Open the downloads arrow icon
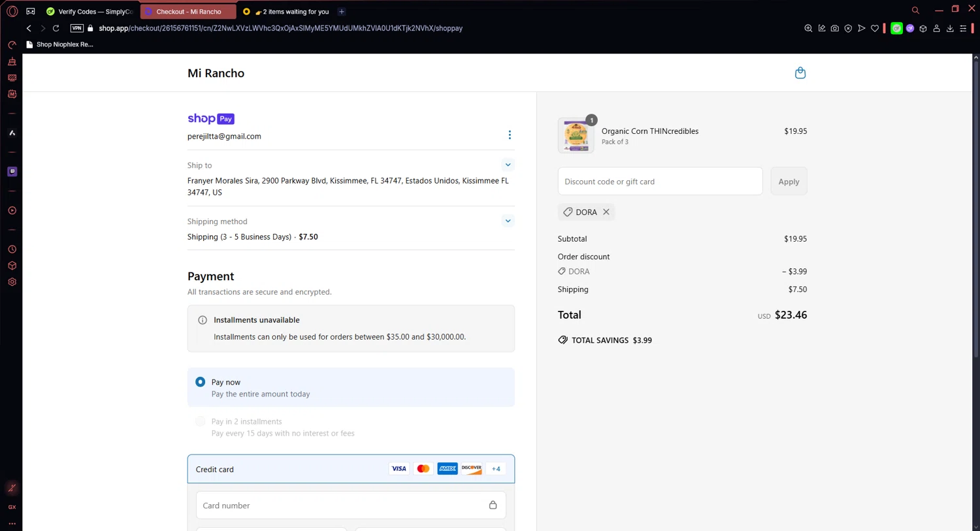This screenshot has width=980, height=531. coord(950,28)
